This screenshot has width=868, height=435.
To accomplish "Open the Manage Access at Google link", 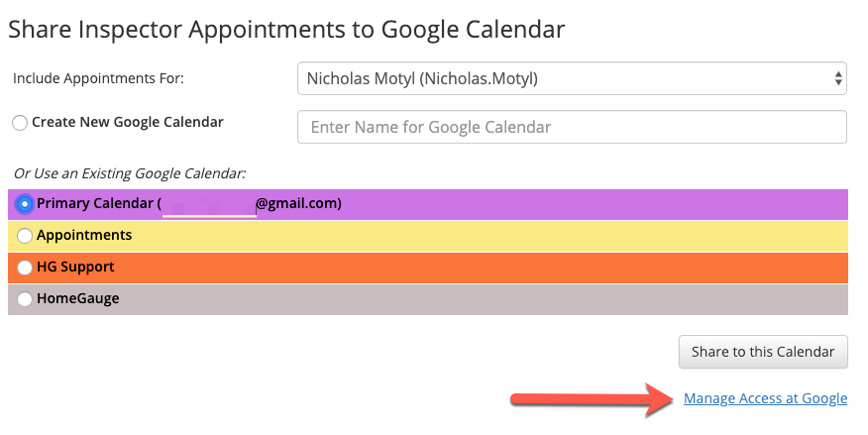I will click(765, 398).
